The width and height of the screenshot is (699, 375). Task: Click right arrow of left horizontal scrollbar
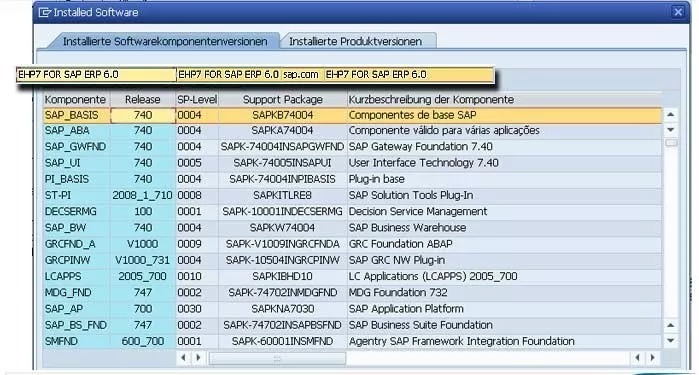198,358
